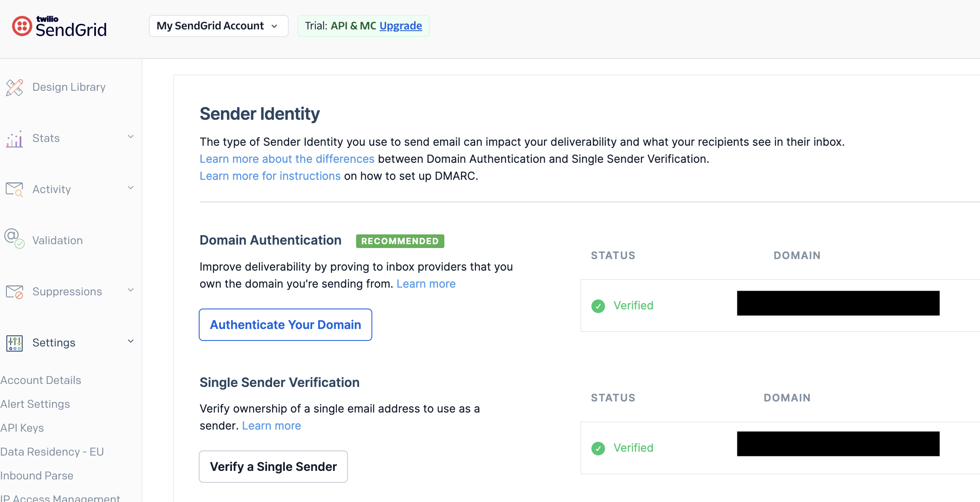The height and width of the screenshot is (502, 980).
Task: Click the Stats bar chart icon
Action: pos(14,138)
